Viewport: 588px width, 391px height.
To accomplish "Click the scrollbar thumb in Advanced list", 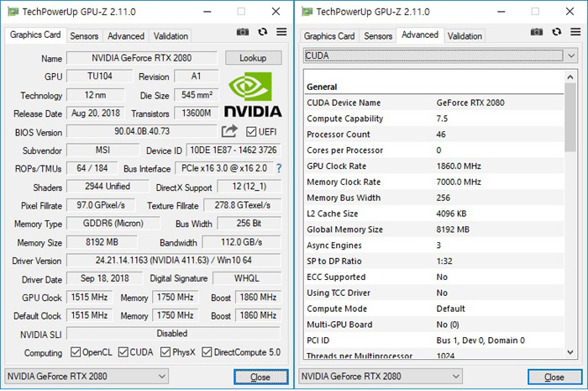I will coord(570,118).
